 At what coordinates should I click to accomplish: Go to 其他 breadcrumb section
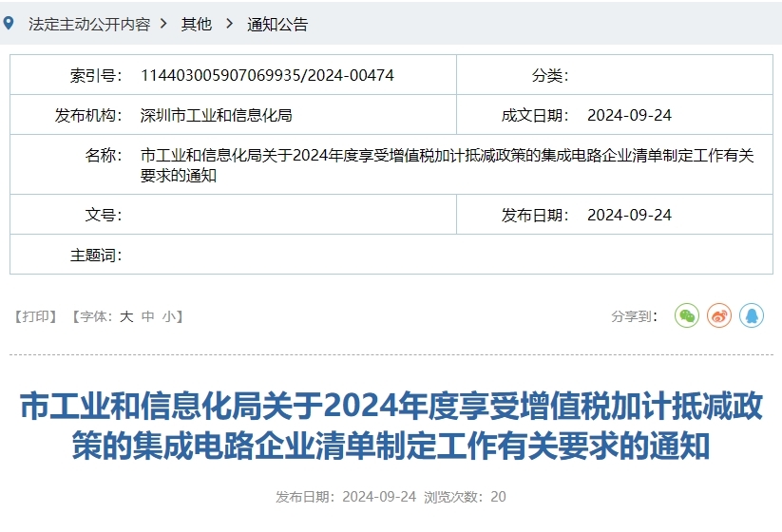point(197,25)
